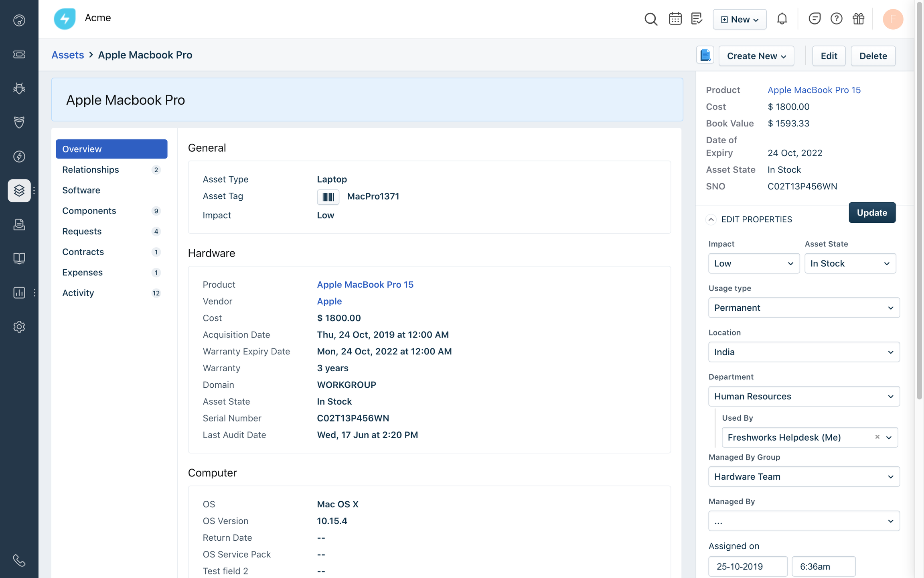
Task: Open the notifications bell
Action: (782, 18)
